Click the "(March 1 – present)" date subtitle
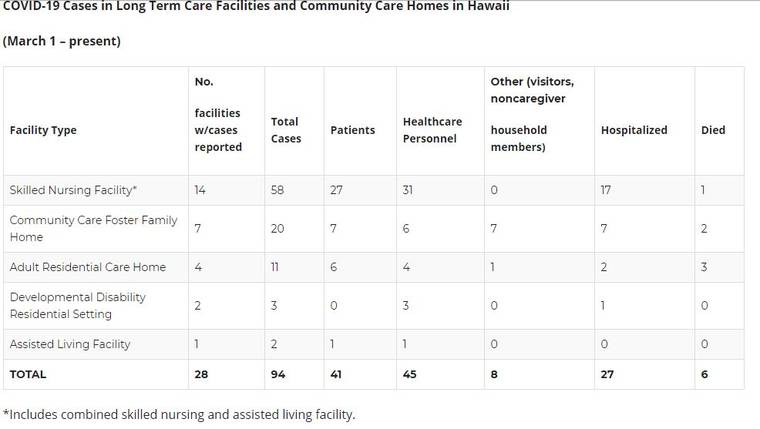760x429 pixels. click(62, 42)
